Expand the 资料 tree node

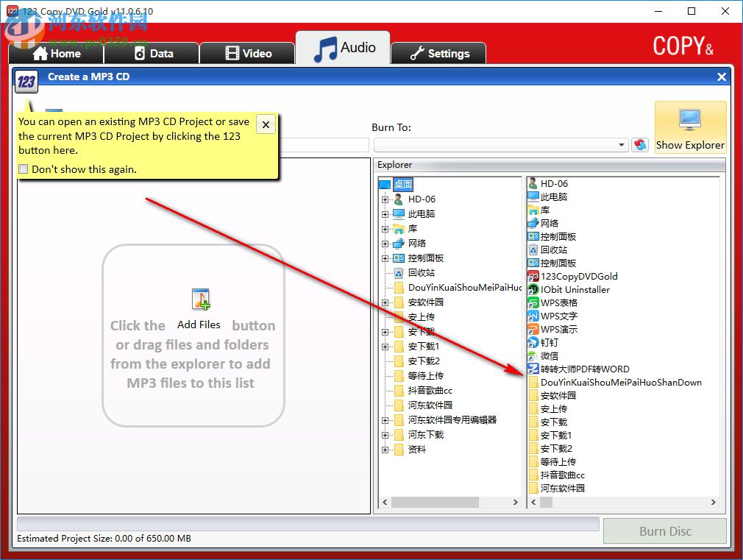[x=385, y=450]
